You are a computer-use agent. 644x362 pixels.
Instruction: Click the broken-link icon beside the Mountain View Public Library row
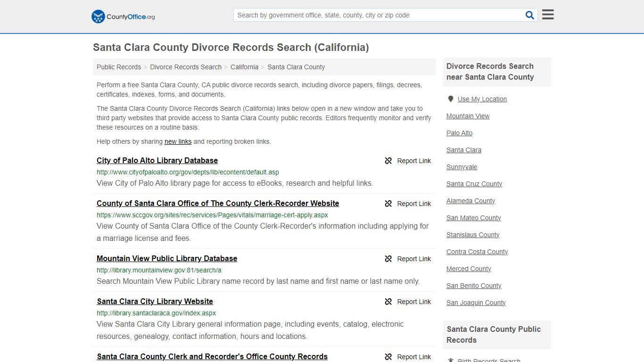[388, 259]
